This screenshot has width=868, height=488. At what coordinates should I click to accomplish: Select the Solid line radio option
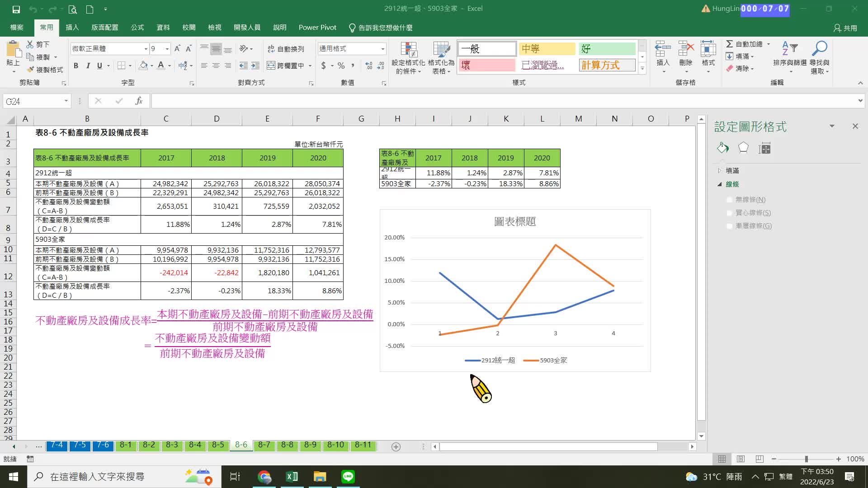[729, 213]
